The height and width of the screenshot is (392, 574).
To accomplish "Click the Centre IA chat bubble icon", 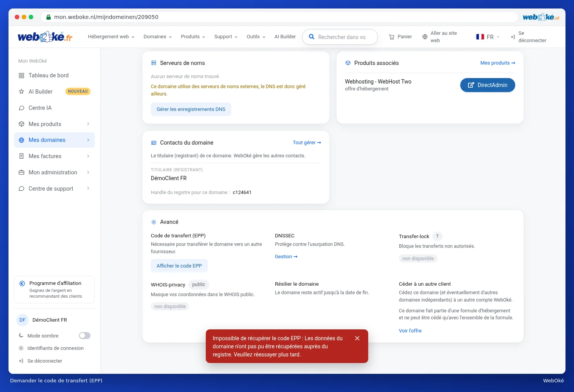I will click(x=21, y=108).
